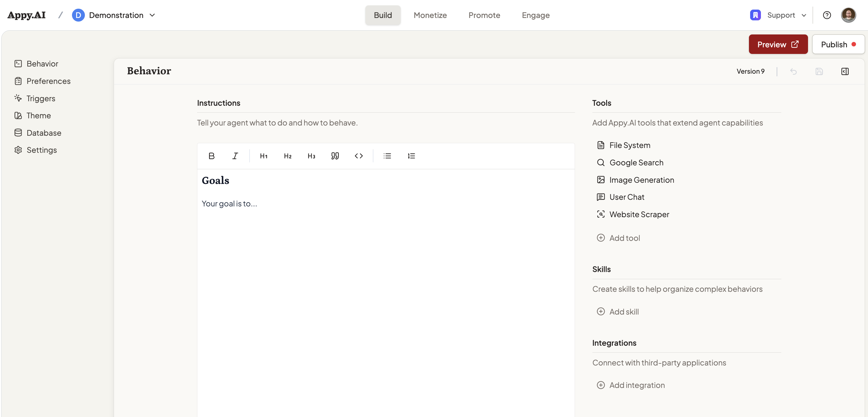Create a numbered list

coord(411,156)
